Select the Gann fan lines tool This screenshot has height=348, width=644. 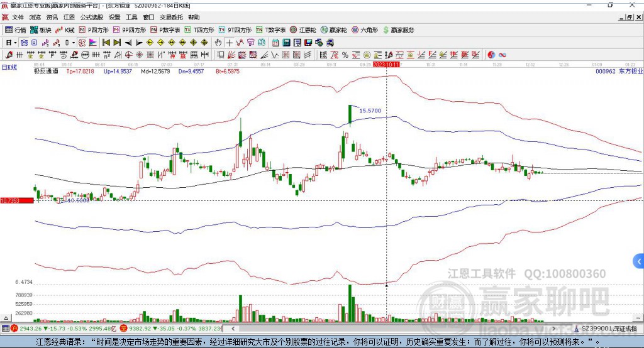click(231, 55)
